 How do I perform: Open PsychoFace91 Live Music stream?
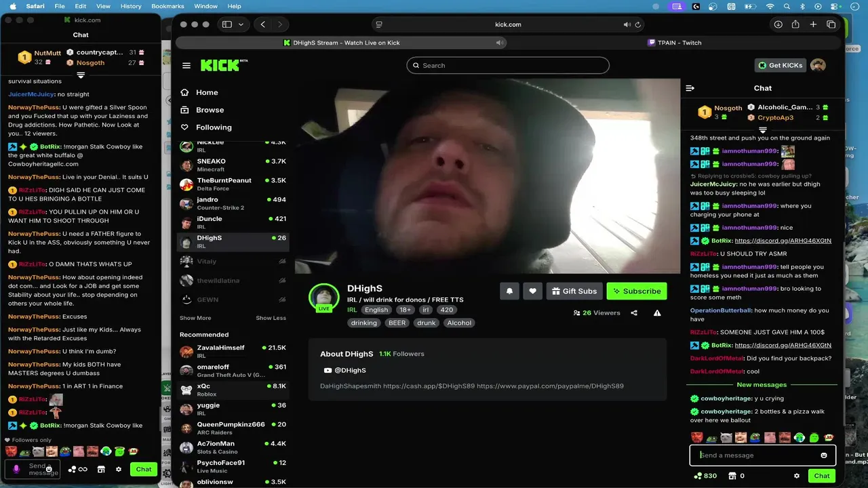[x=233, y=466]
